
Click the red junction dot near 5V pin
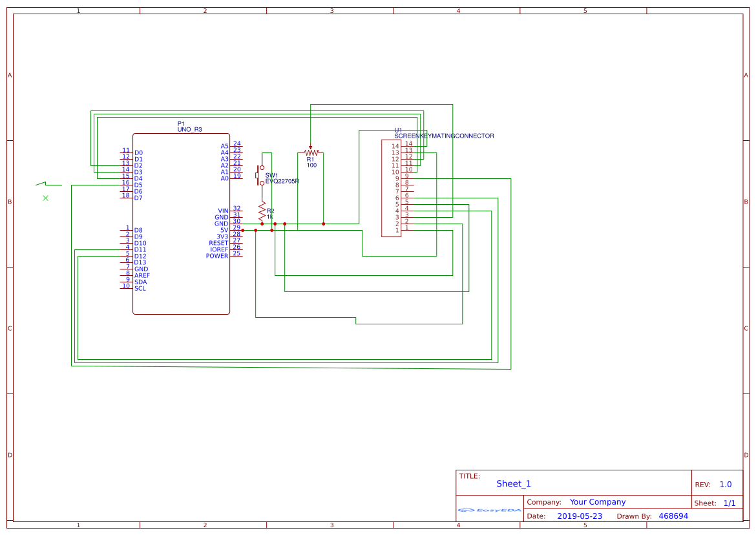pyautogui.click(x=242, y=231)
